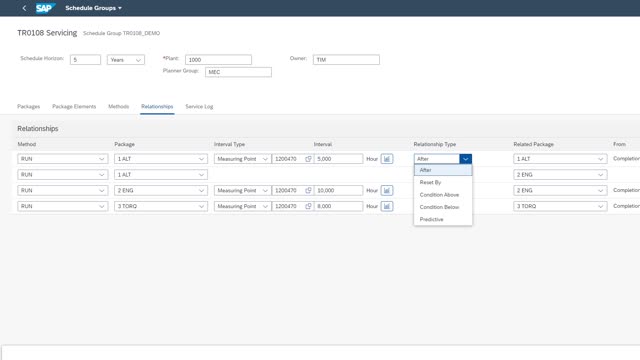Choose Condition Below relationship type
Screen dimensions: 640x360
(443, 207)
